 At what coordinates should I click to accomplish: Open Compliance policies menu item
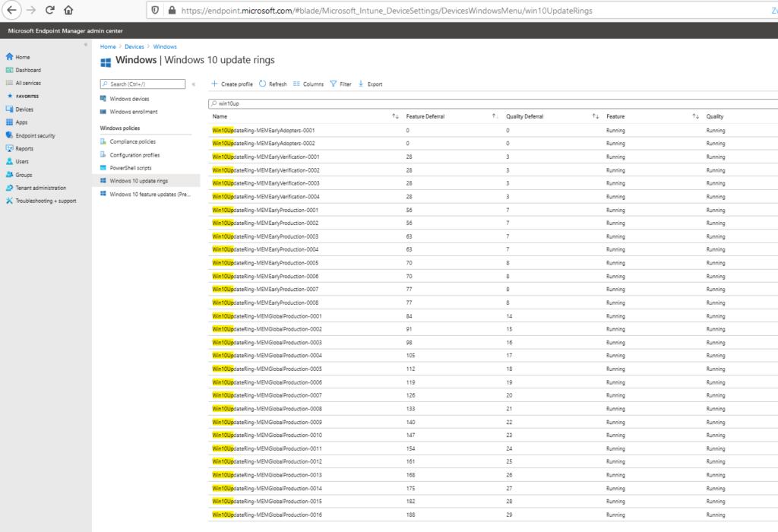click(132, 141)
